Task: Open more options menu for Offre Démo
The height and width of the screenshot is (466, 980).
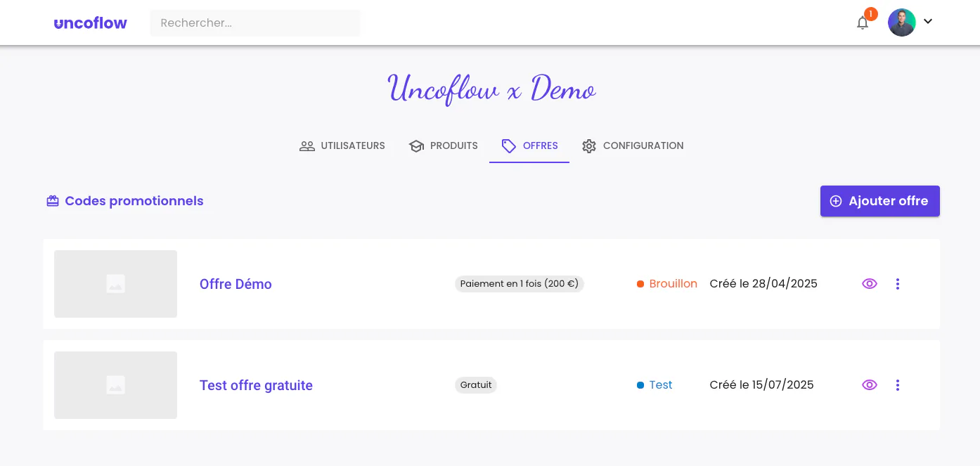Action: [897, 284]
